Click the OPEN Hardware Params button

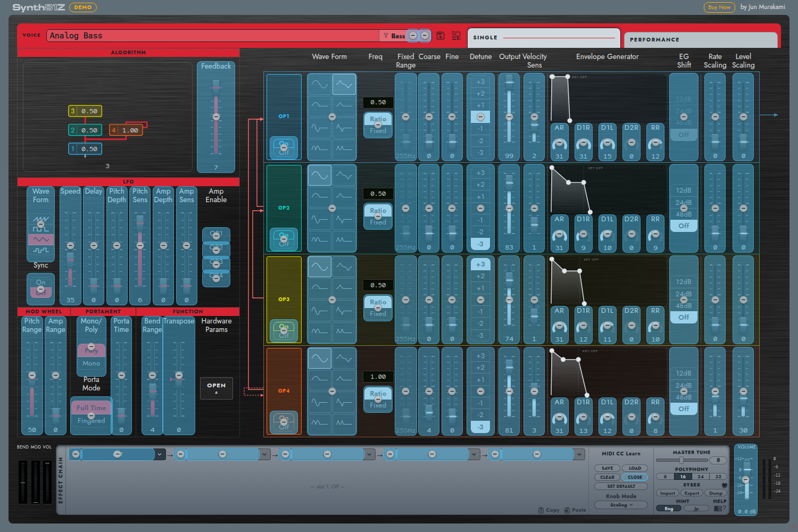[x=217, y=388]
